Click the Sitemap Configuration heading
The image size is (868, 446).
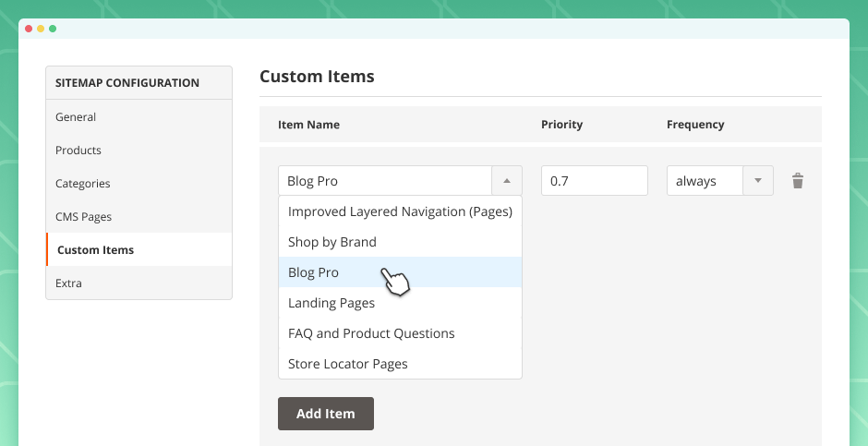(127, 83)
